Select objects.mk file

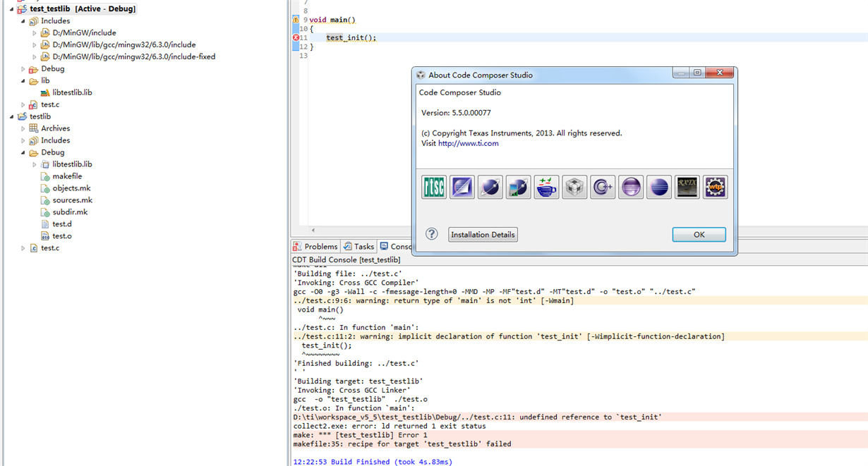tap(66, 188)
